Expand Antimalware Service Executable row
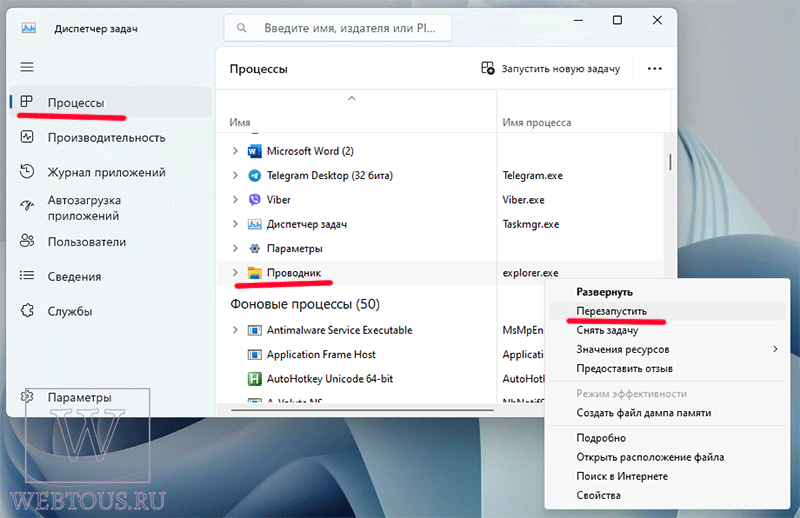 click(235, 330)
